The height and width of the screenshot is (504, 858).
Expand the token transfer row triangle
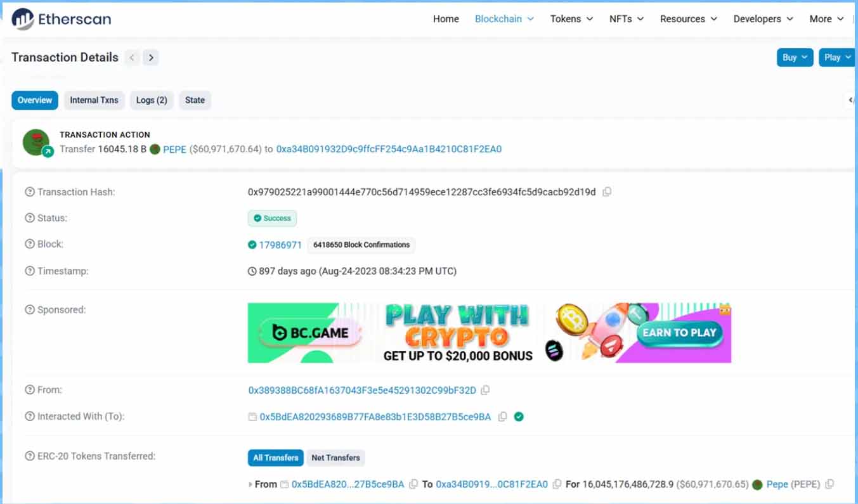coord(250,484)
